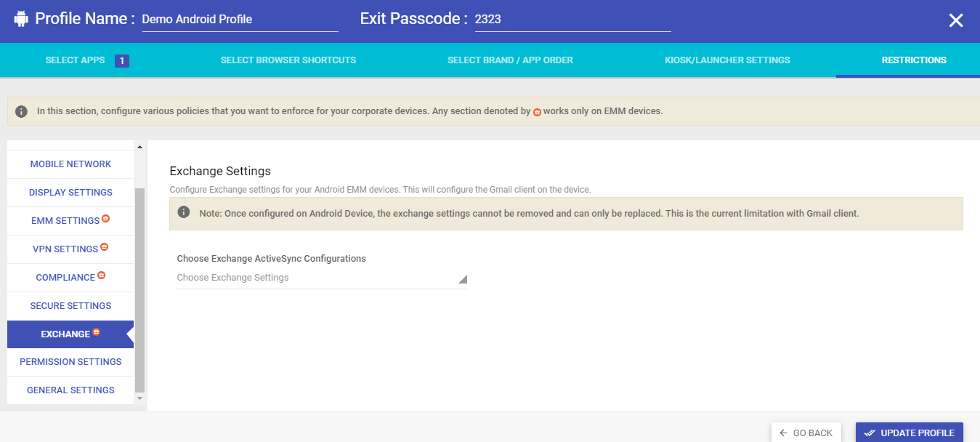Open the Choose Exchange Settings dropdown
Screen dimensions: 980x442
pos(322,278)
